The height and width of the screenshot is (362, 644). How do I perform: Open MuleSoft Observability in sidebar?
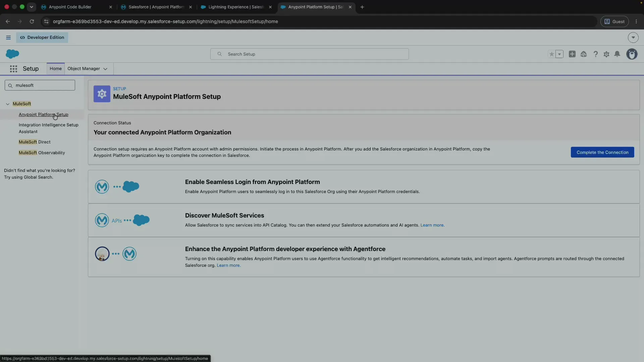click(42, 153)
